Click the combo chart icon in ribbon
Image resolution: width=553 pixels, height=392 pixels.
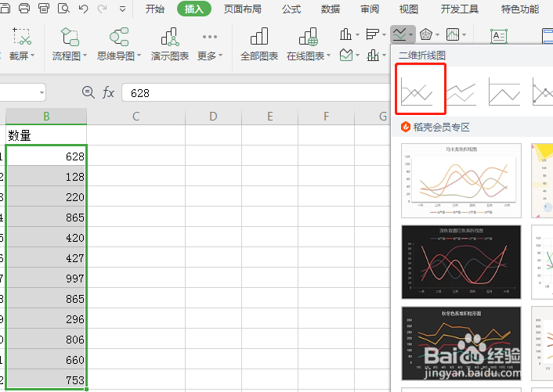pos(373,55)
